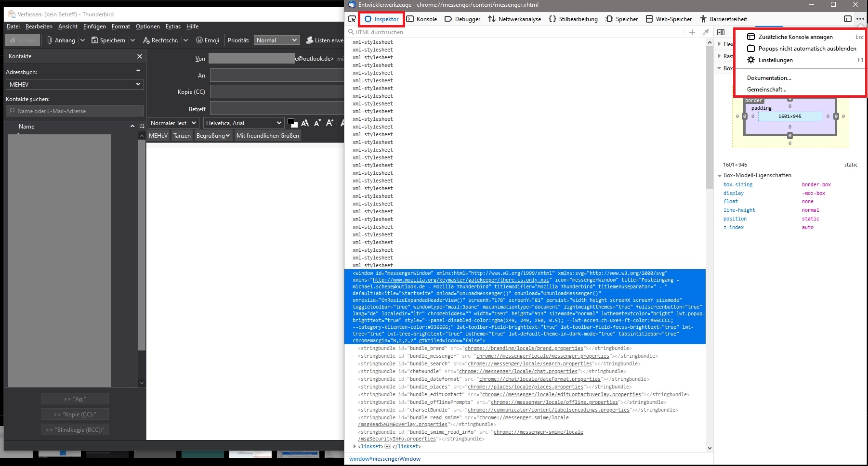868x466 pixels.
Task: Open the Normaler Text paragraph style dropdown
Action: (x=173, y=123)
